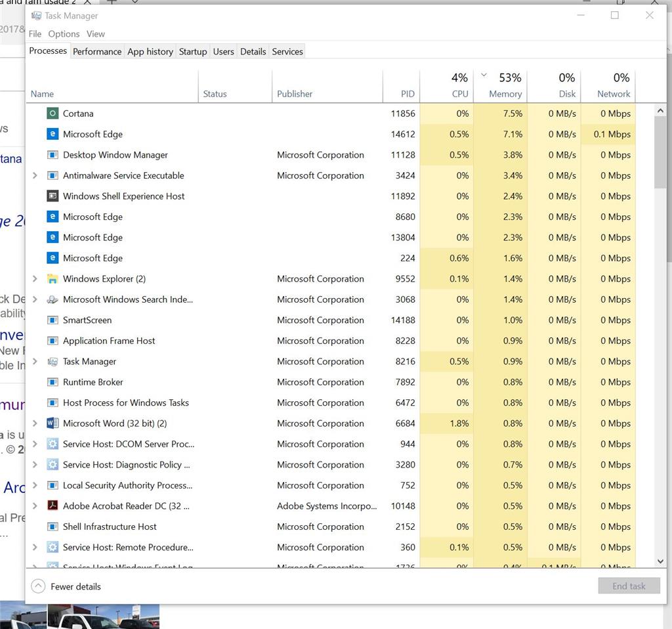
Task: Expand Service Host: Diagnostic Policy row
Action: click(35, 464)
